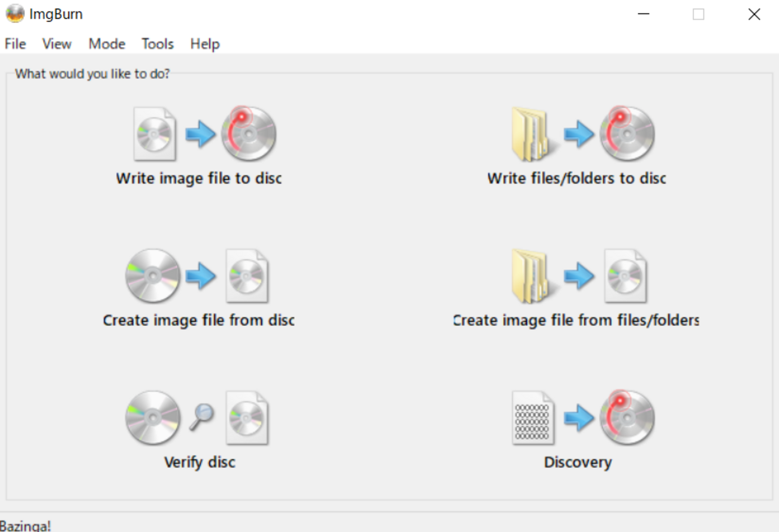Click the Create image file from disc icon
Image resolution: width=779 pixels, height=532 pixels.
pos(197,276)
